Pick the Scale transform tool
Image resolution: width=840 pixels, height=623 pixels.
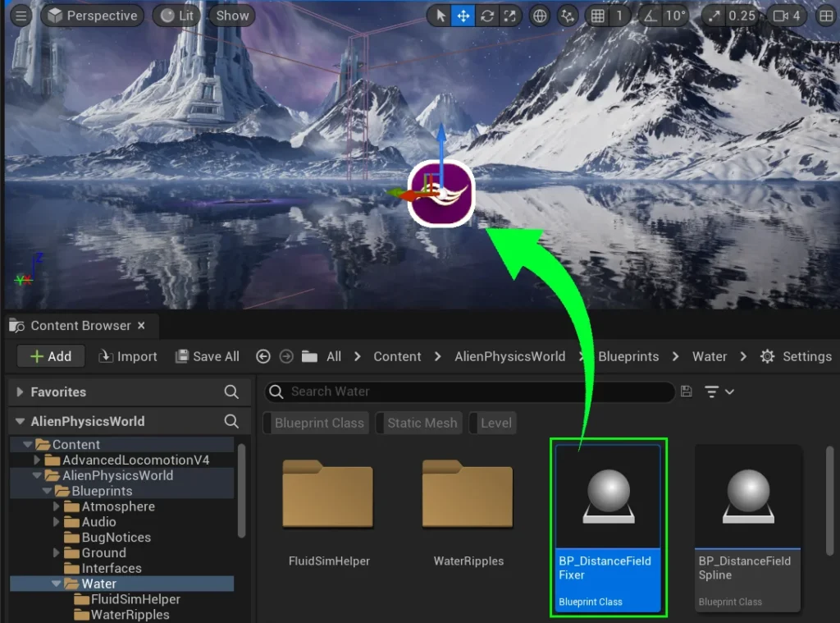click(510, 16)
